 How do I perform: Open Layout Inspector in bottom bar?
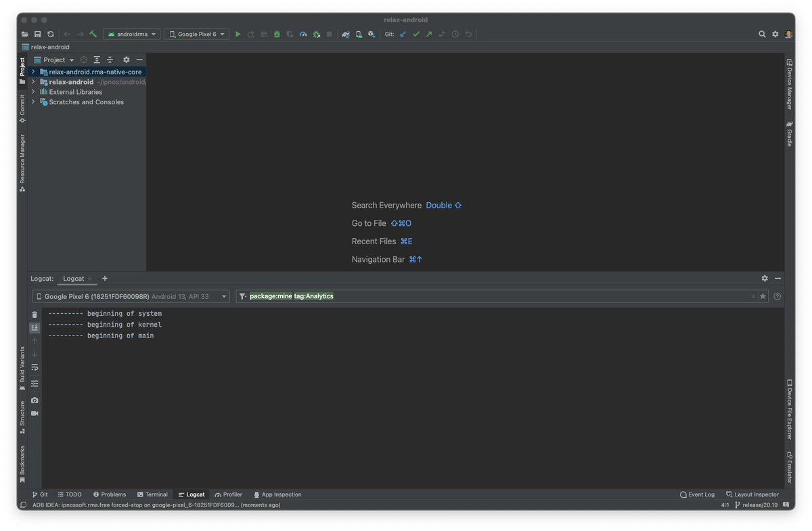point(752,494)
